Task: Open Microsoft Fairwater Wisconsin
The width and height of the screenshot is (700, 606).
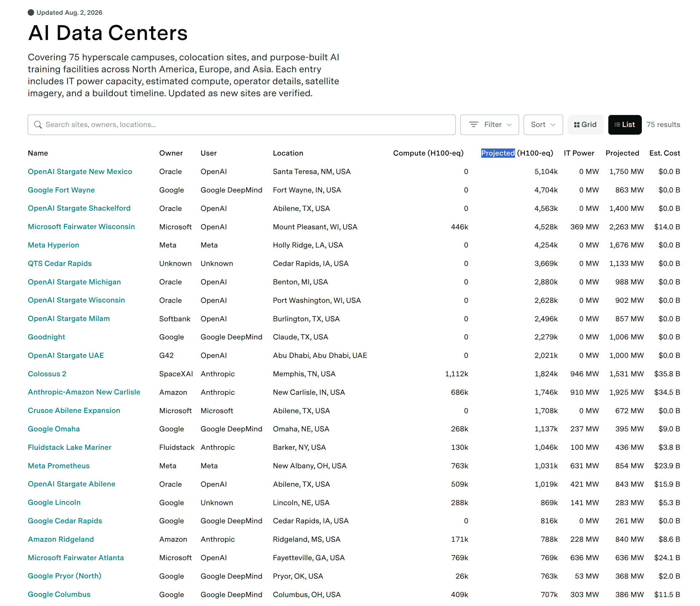Action: coord(81,227)
